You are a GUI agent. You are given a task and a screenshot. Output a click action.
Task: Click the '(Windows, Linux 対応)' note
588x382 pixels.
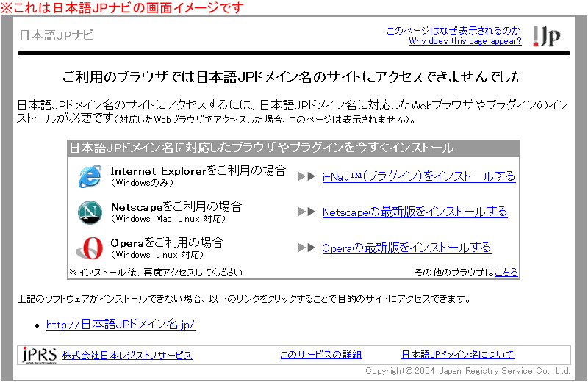pyautogui.click(x=157, y=255)
